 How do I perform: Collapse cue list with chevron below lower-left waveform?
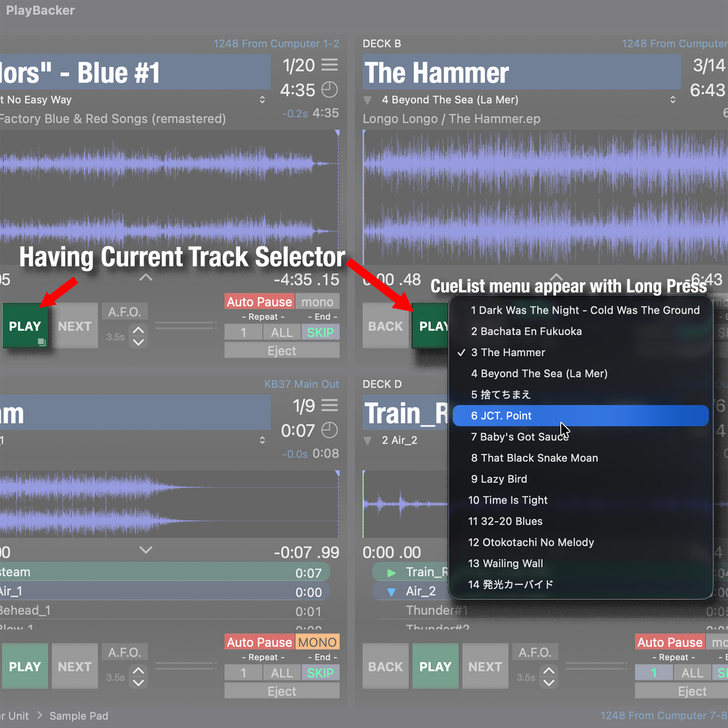click(x=146, y=550)
